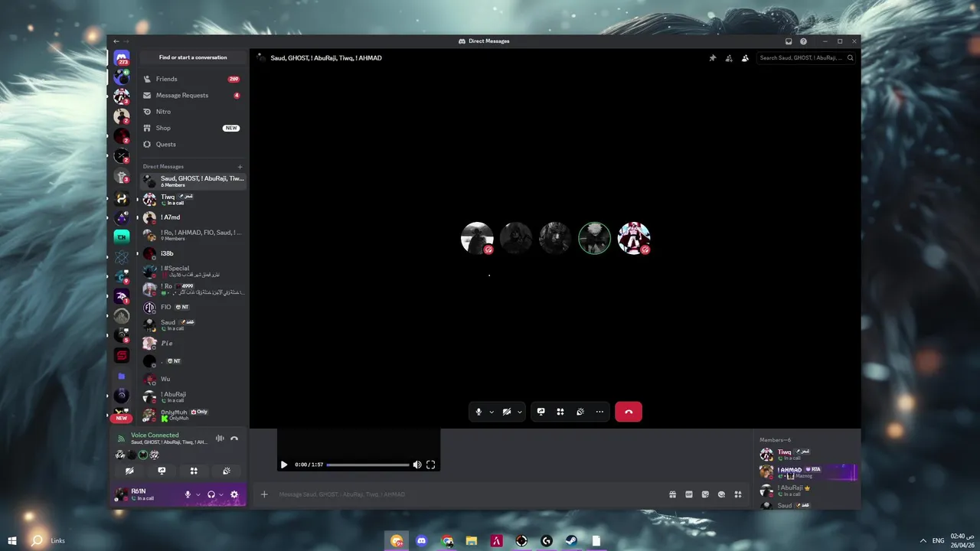
Task: Expand camera options arrow in call bar
Action: pyautogui.click(x=520, y=412)
